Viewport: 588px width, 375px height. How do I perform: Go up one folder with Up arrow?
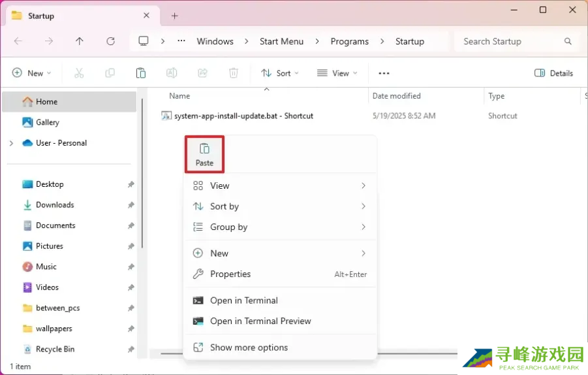(x=80, y=41)
